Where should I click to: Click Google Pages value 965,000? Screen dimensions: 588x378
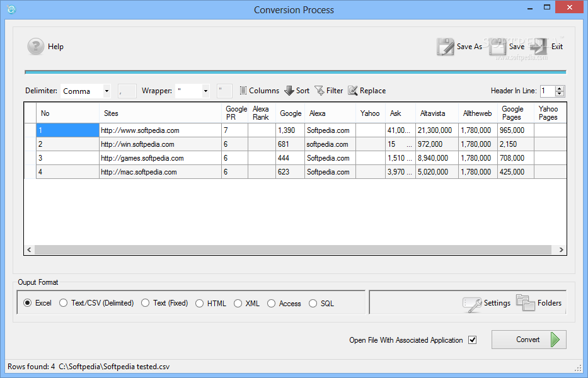point(516,130)
